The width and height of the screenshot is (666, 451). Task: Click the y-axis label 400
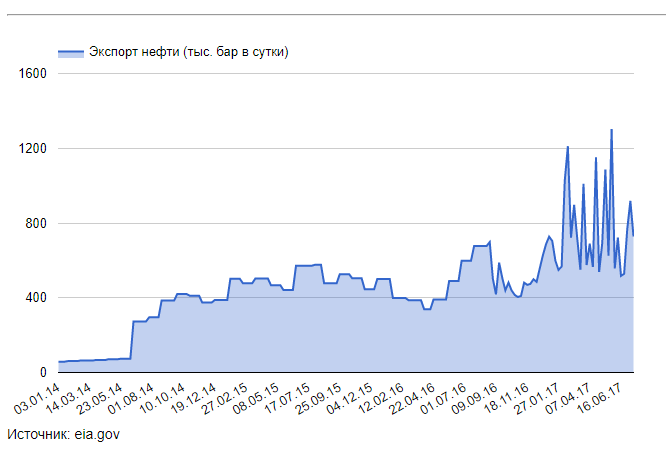click(x=36, y=298)
